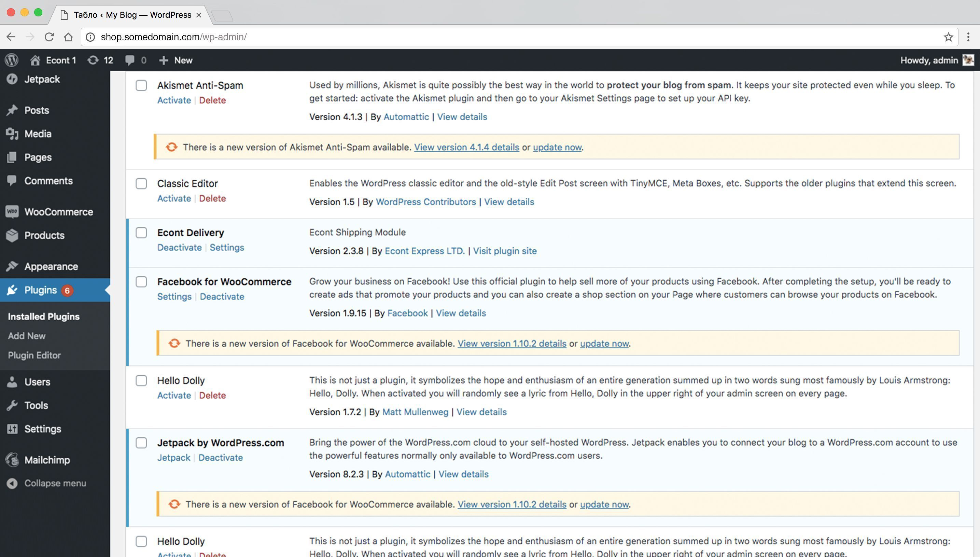The width and height of the screenshot is (980, 557).
Task: Click update now for Akismet Anti-Spam
Action: [557, 147]
